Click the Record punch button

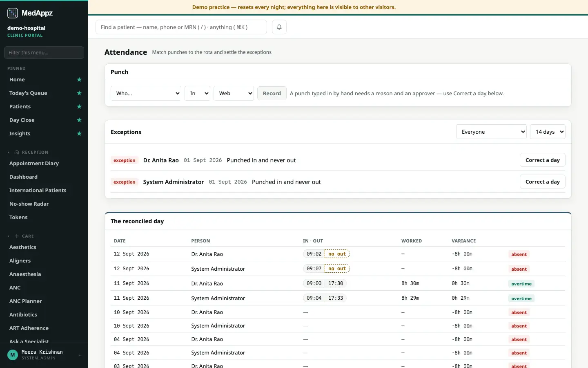pyautogui.click(x=272, y=93)
